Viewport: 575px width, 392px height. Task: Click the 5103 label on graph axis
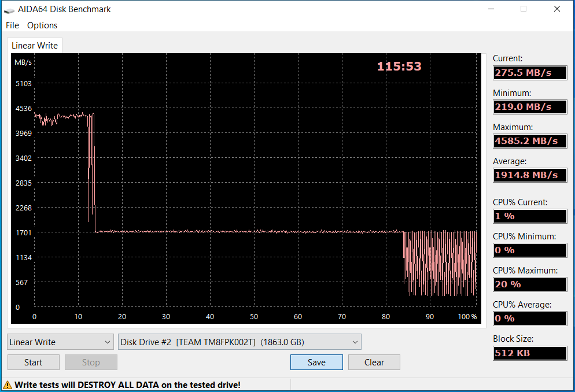click(x=24, y=83)
